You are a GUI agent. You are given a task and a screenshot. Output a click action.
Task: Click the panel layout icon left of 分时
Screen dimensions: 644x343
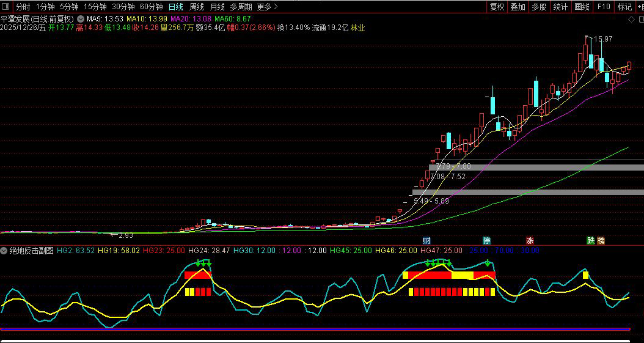[6, 7]
